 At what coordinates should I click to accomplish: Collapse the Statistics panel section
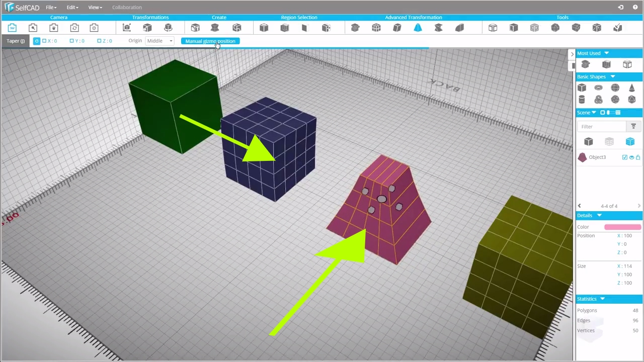coord(602,299)
